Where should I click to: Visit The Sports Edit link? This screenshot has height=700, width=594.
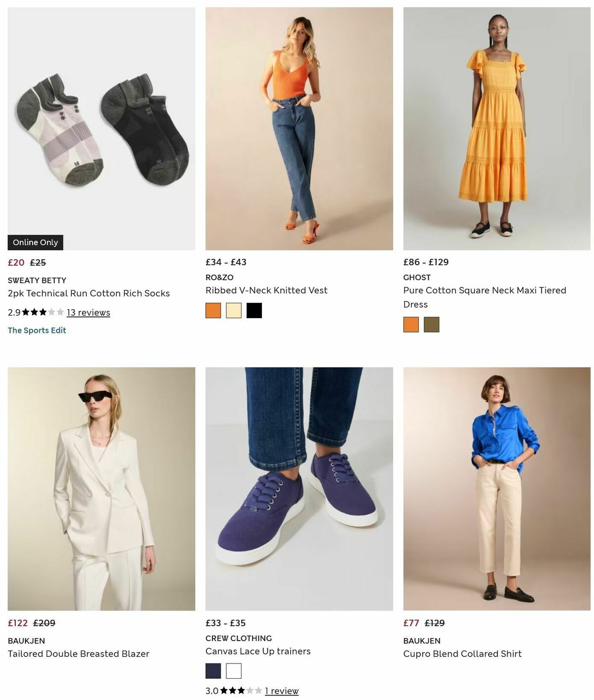(x=37, y=330)
